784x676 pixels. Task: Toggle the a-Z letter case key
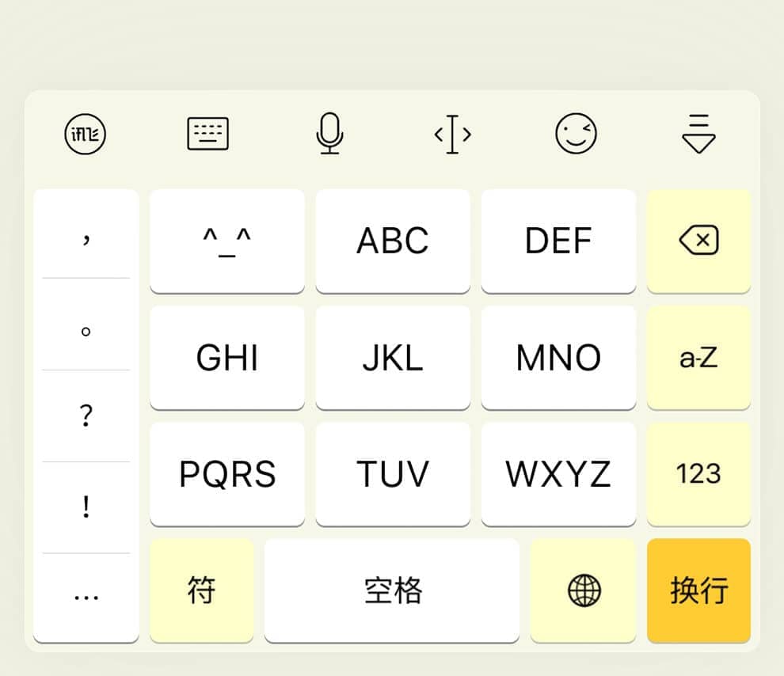pos(698,358)
